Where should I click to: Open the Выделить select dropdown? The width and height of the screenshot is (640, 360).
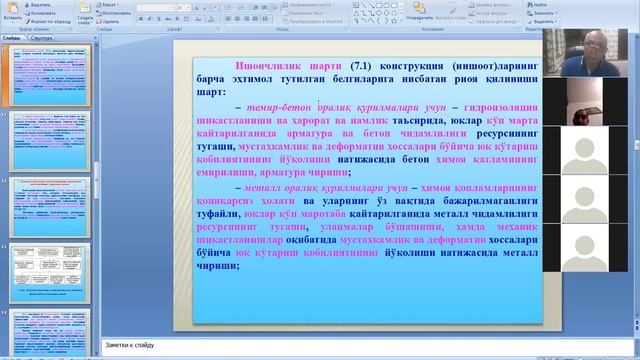pos(542,21)
